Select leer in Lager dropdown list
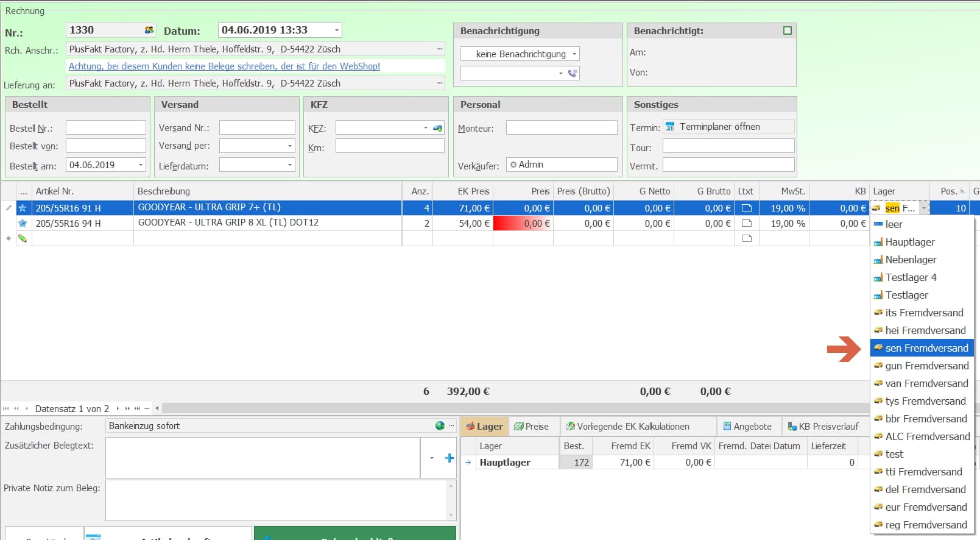 (922, 224)
